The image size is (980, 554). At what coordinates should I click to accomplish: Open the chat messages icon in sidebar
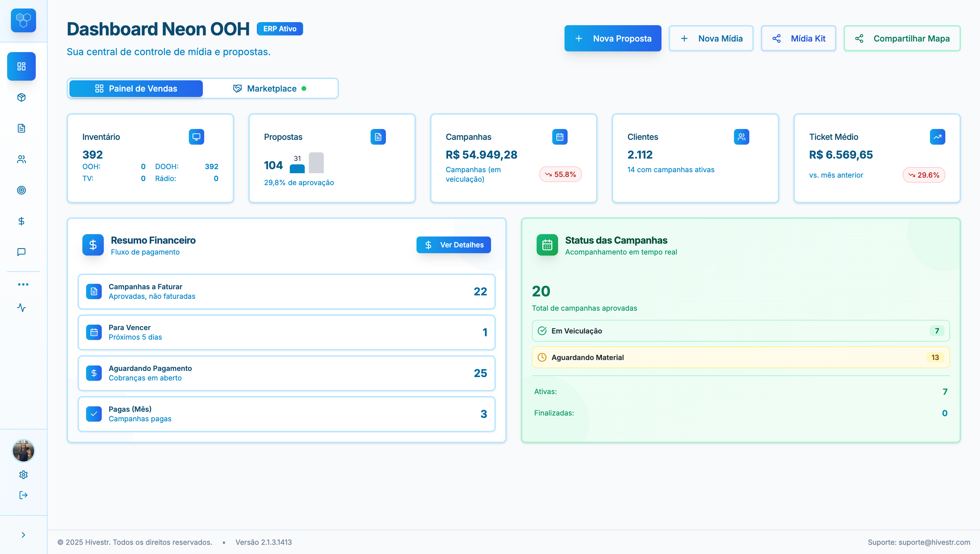(22, 251)
